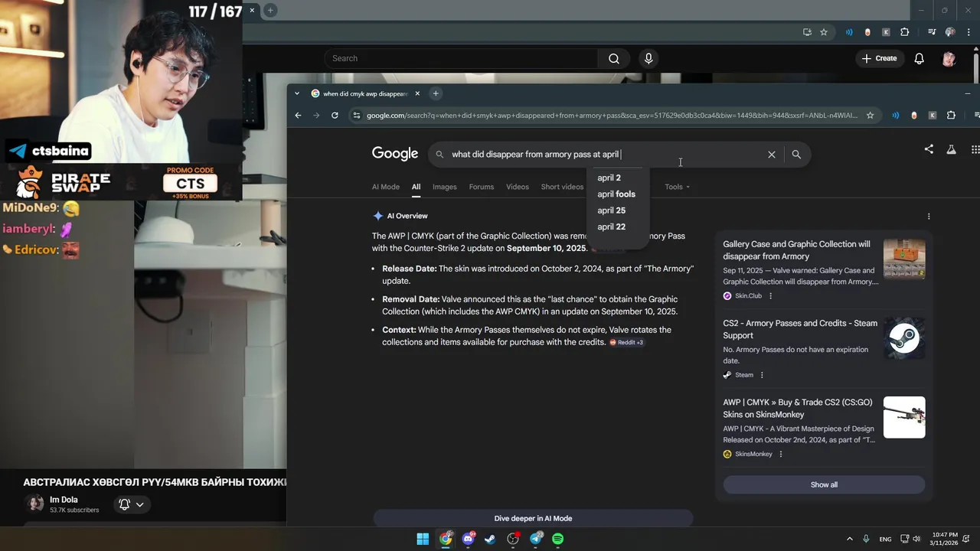Open YouTube account avatar menu
980x551 pixels.
click(949, 58)
